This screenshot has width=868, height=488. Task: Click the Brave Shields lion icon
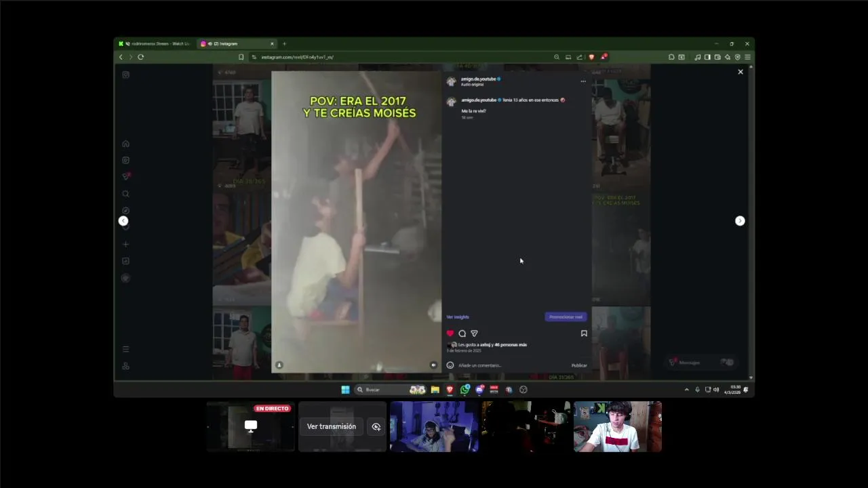591,57
